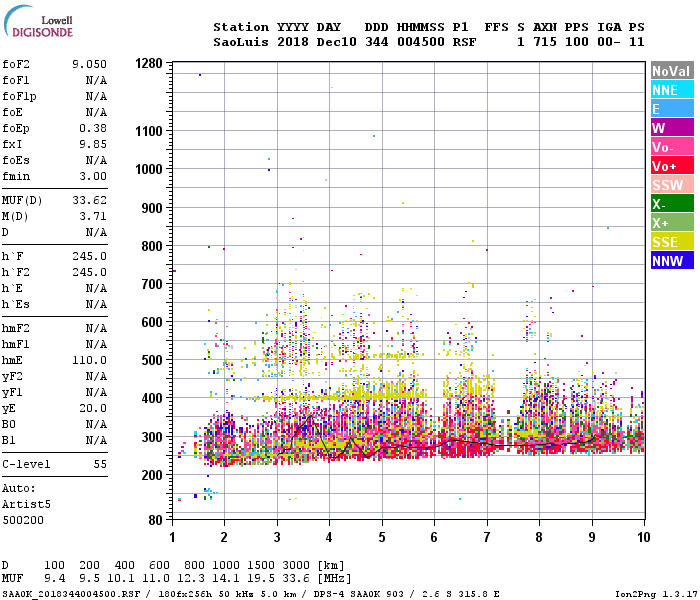Image resolution: width=700 pixels, height=600 pixels.
Task: Select the X- legend swatch
Action: point(672,204)
